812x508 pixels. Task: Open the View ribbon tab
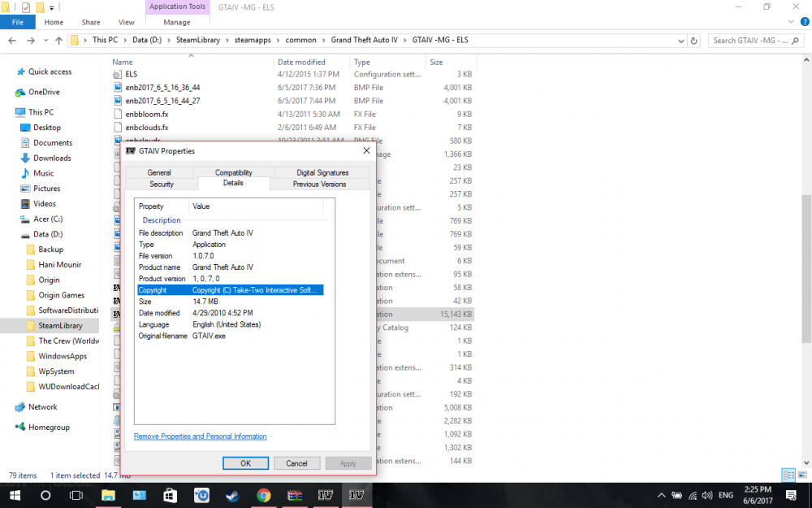click(x=127, y=22)
